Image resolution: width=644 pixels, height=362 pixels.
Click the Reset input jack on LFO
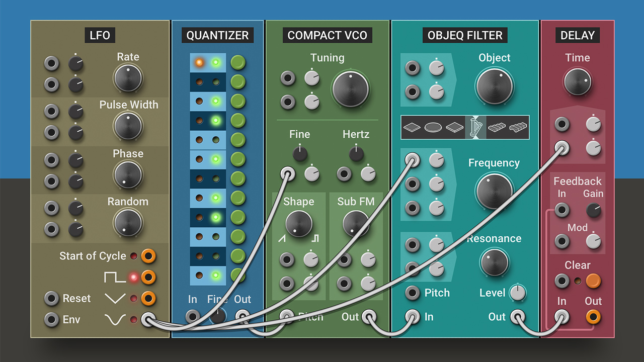51,298
